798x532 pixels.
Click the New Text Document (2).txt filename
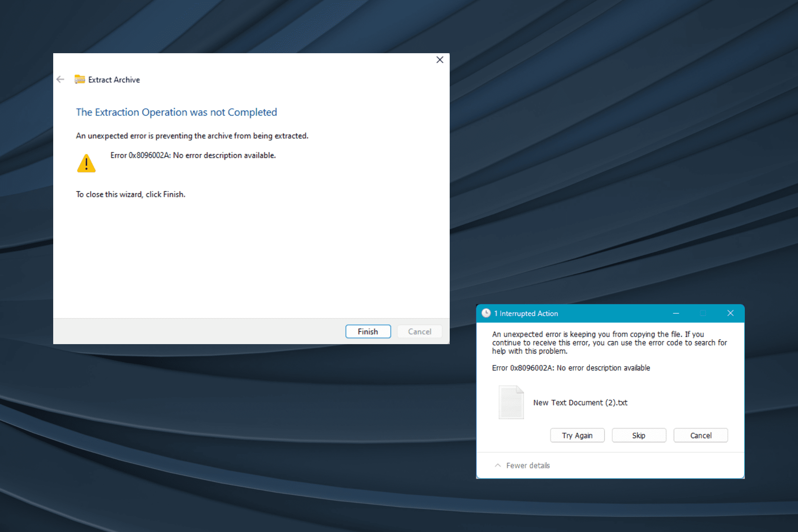pos(580,403)
